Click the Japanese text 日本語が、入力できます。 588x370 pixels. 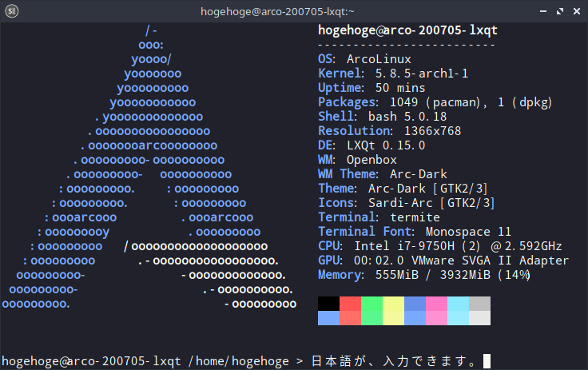click(x=393, y=361)
